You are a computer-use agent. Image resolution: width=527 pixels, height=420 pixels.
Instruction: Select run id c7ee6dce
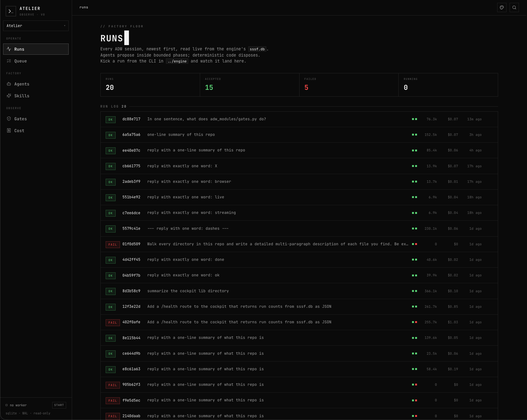(x=131, y=213)
